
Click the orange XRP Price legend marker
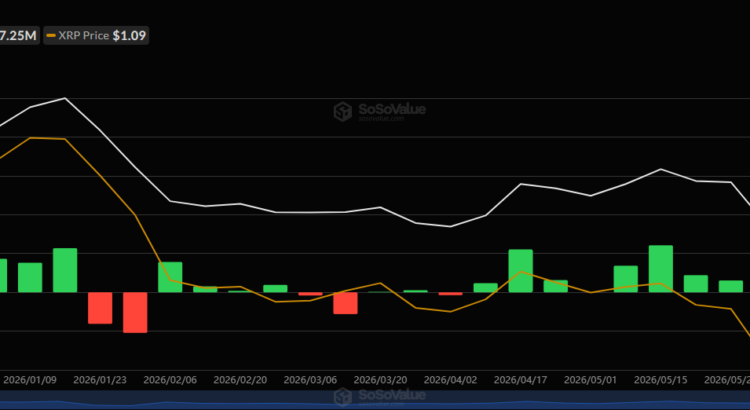click(51, 36)
